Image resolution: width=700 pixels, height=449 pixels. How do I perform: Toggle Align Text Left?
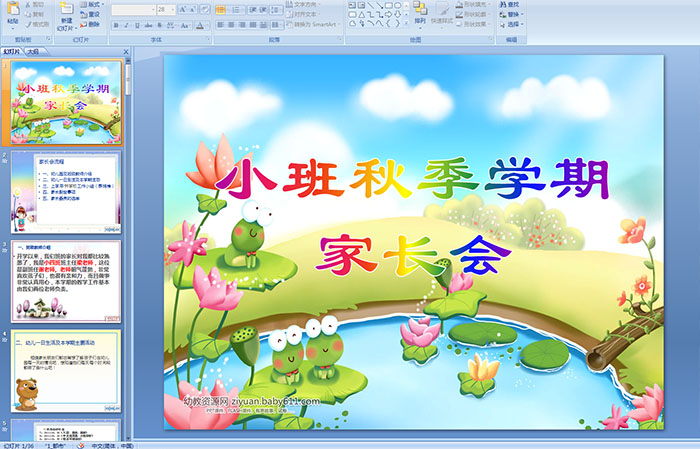(x=220, y=25)
